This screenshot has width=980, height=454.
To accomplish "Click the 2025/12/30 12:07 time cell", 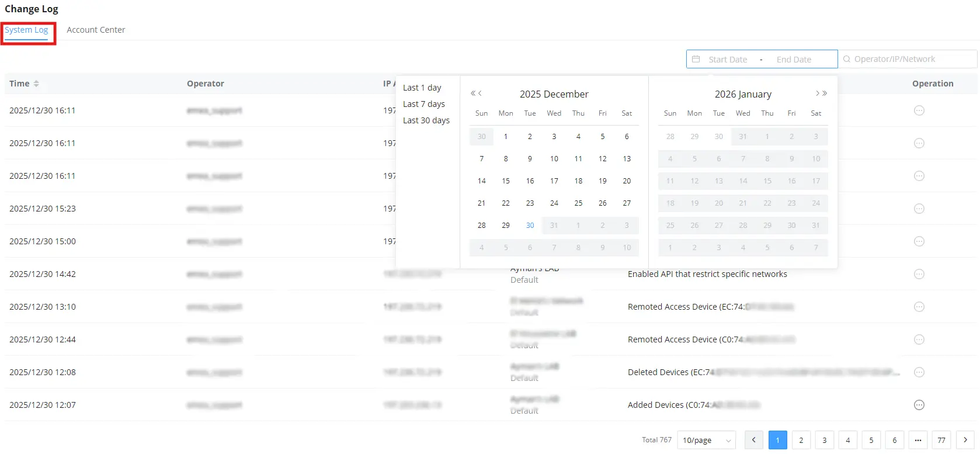I will tap(43, 405).
